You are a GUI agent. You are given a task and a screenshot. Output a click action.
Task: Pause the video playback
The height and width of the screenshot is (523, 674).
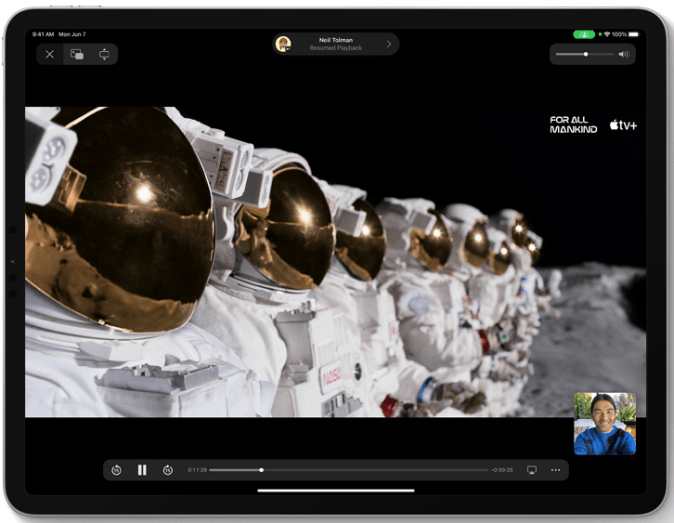tap(142, 470)
